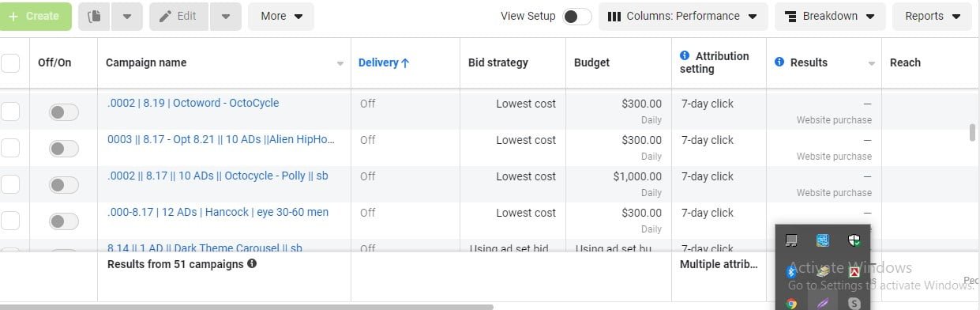The width and height of the screenshot is (980, 310).
Task: Select the checkbox for Octoword - OctoCycle row
Action: tap(9, 112)
